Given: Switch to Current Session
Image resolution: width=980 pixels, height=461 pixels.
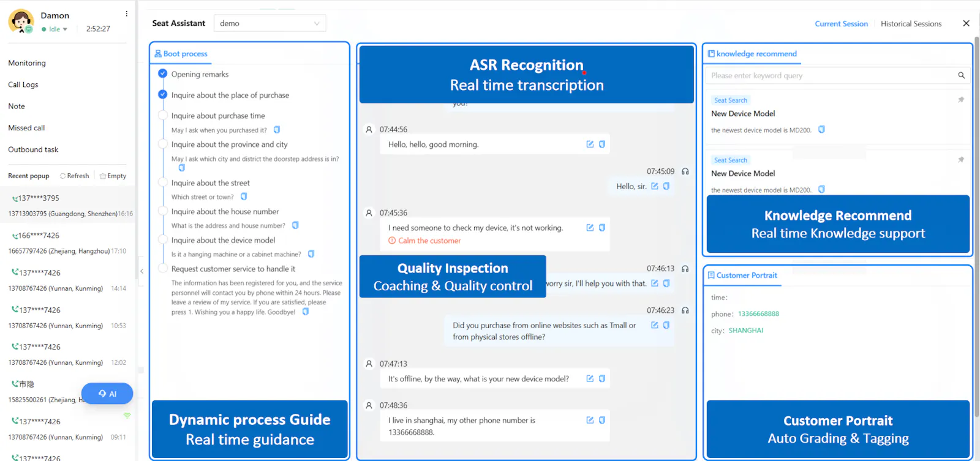Looking at the screenshot, I should (x=841, y=24).
